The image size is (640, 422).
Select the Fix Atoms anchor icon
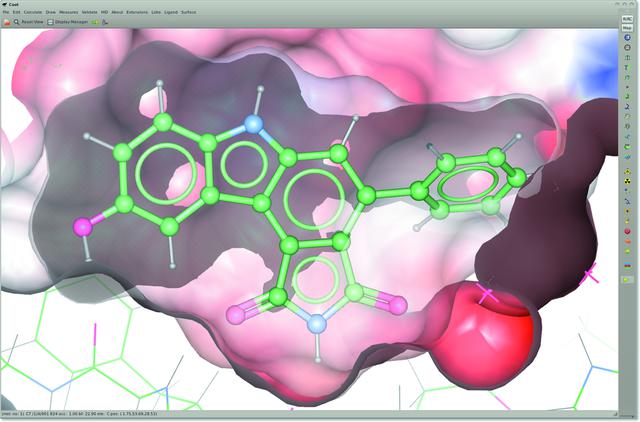(x=627, y=58)
